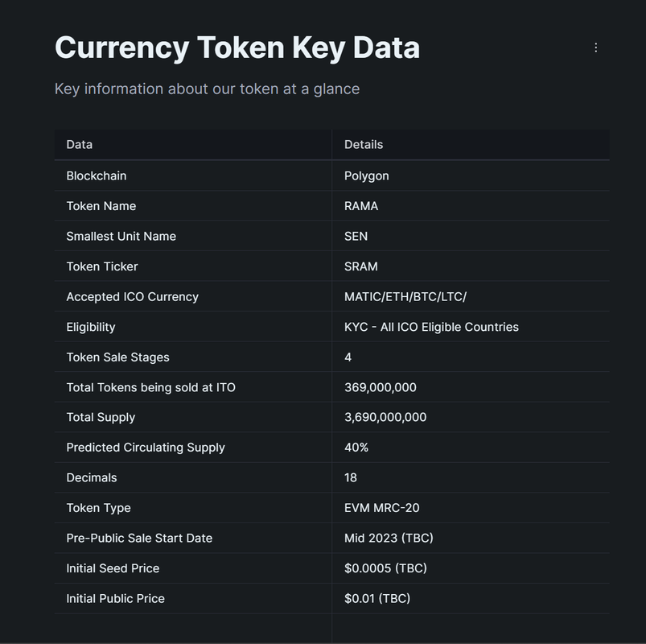
Task: Select the Details column header
Action: click(364, 145)
